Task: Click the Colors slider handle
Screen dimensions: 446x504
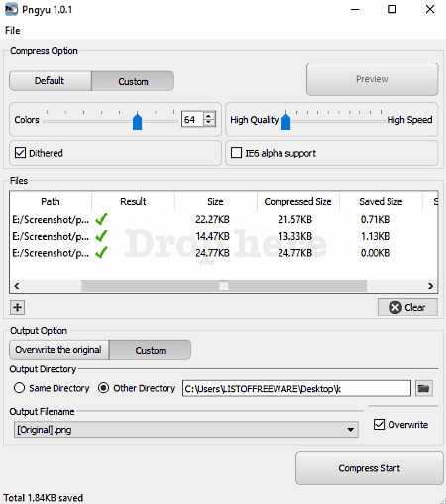Action: 137,121
